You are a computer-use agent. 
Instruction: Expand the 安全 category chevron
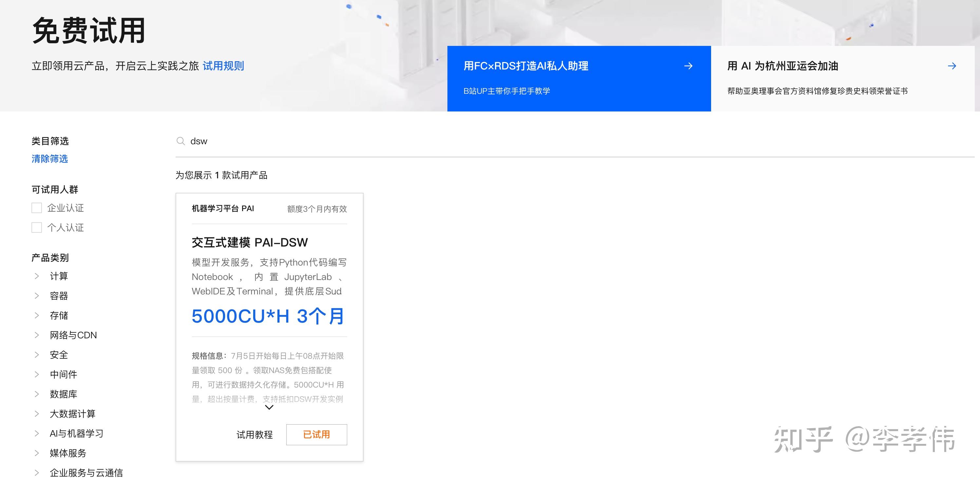(37, 355)
